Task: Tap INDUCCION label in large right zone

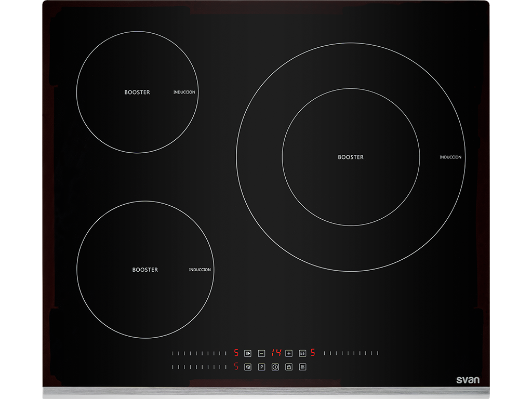Action: (x=450, y=157)
